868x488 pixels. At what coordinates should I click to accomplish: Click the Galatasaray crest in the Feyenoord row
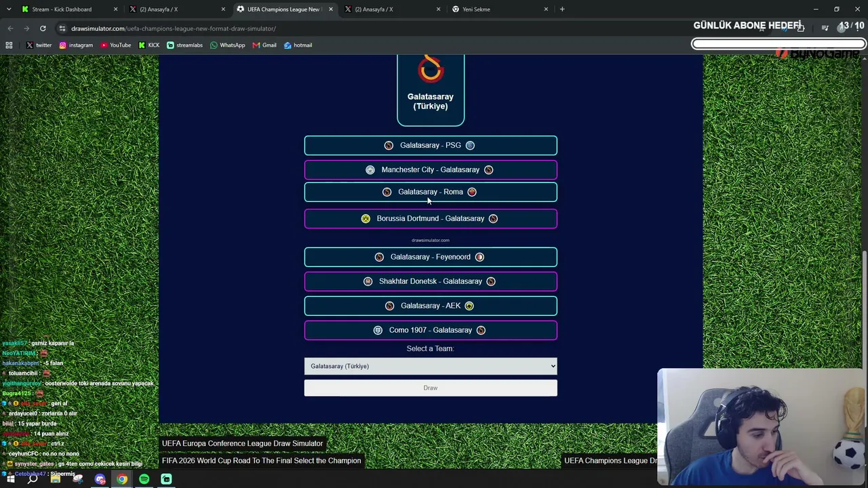(x=379, y=257)
